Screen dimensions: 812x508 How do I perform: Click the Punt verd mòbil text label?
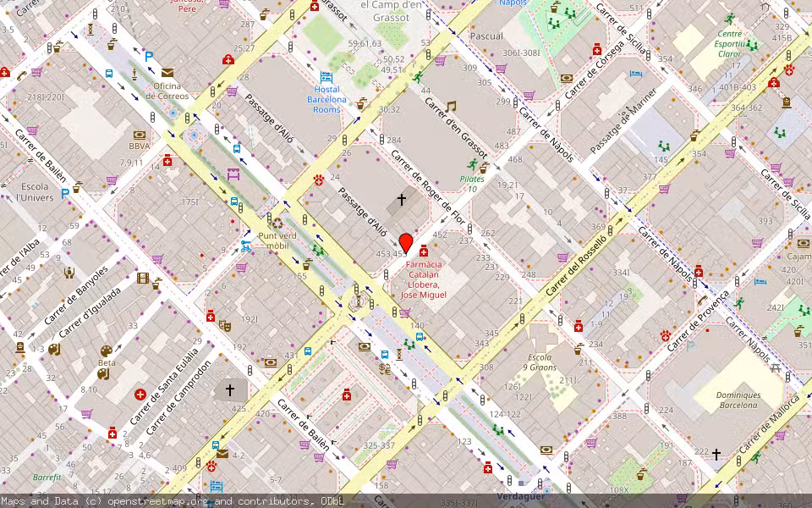tap(277, 240)
